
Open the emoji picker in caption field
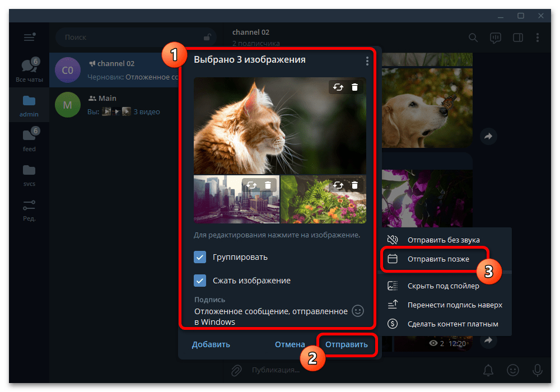point(358,311)
